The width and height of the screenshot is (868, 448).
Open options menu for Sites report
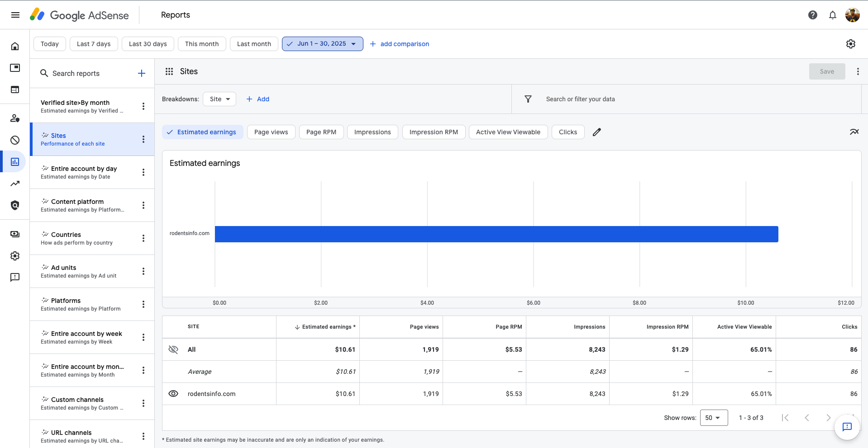tap(143, 139)
